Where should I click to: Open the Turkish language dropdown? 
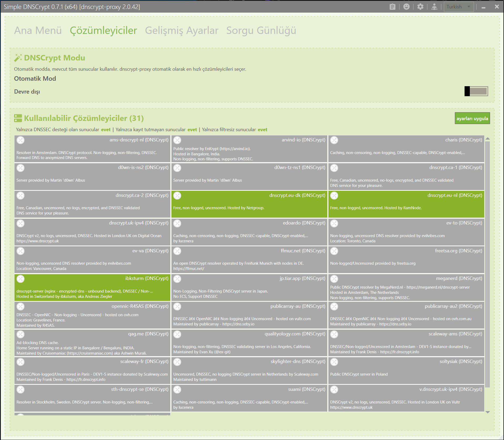click(x=459, y=7)
